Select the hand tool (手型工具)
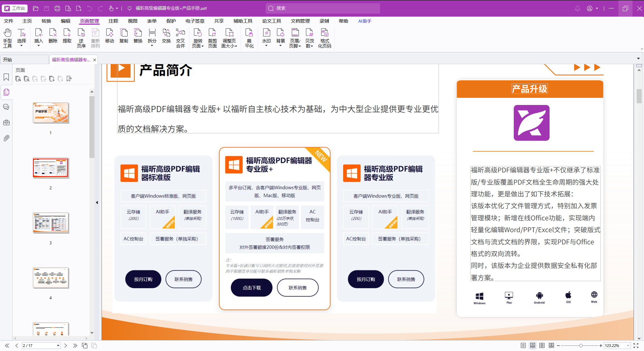The image size is (644, 351). (7, 38)
